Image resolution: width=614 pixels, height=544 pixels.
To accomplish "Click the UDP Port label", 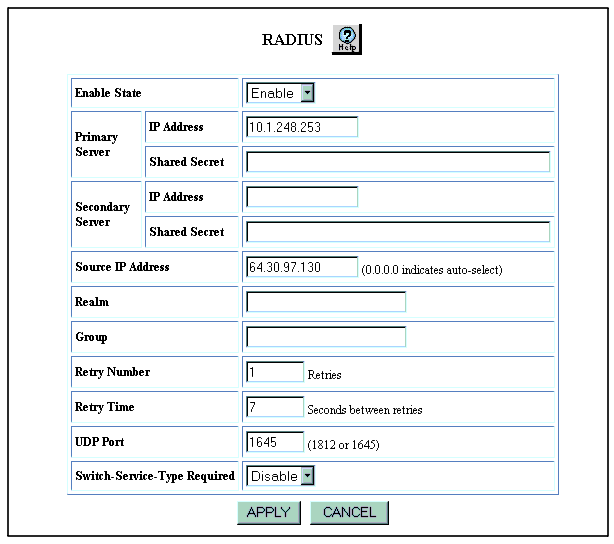I will (99, 442).
